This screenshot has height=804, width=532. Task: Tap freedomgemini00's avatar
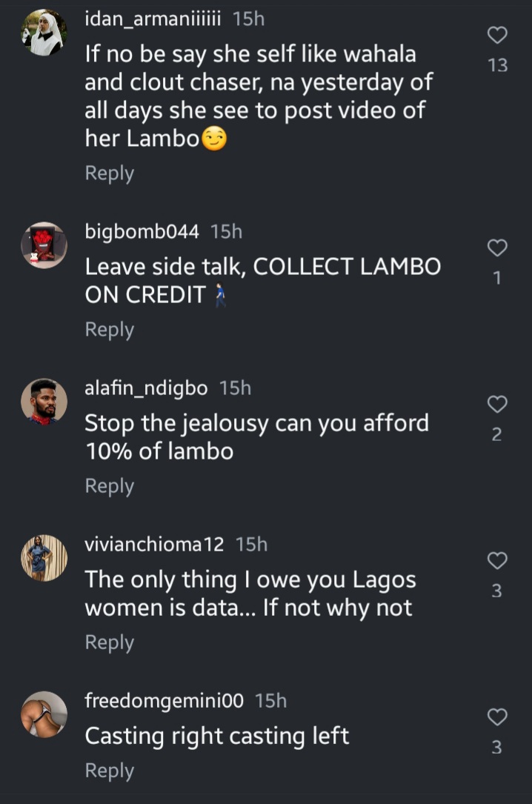click(44, 714)
